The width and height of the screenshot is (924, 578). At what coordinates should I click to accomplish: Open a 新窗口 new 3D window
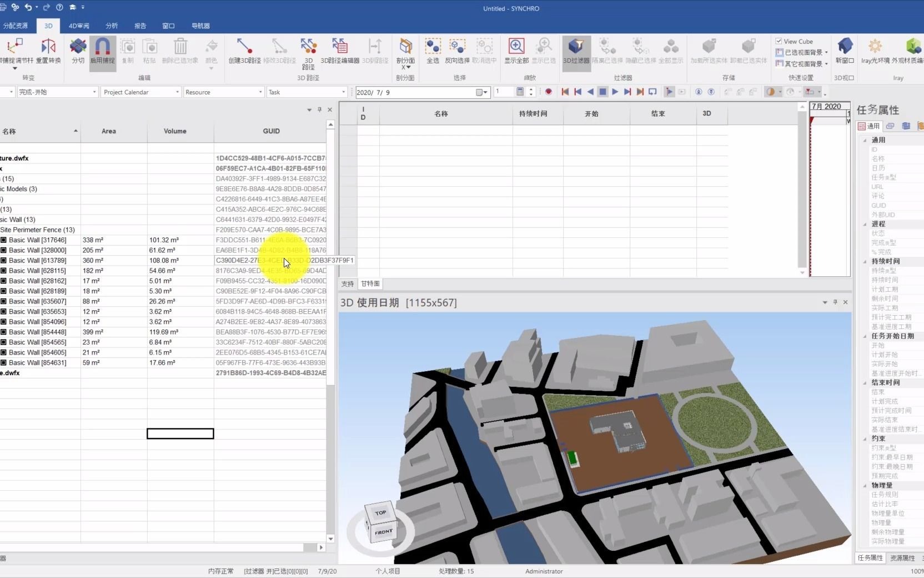[845, 51]
